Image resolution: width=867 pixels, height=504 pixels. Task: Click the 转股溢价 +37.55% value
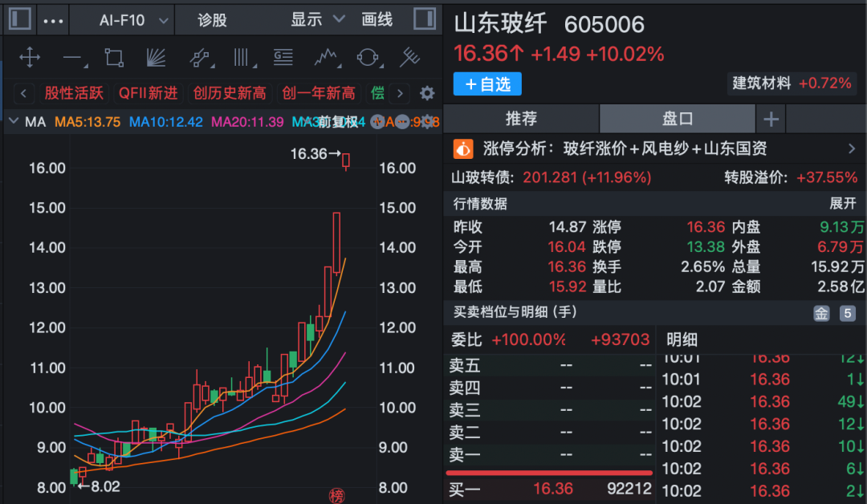coord(827,177)
